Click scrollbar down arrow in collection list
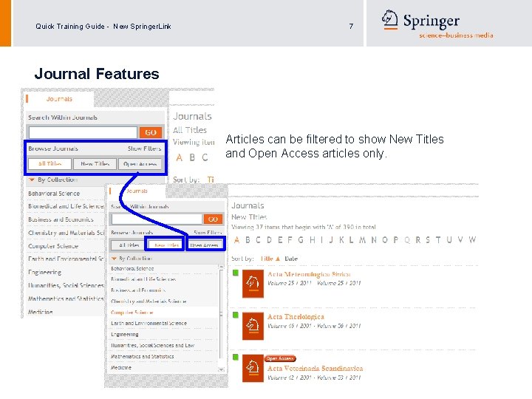 pos(221,369)
